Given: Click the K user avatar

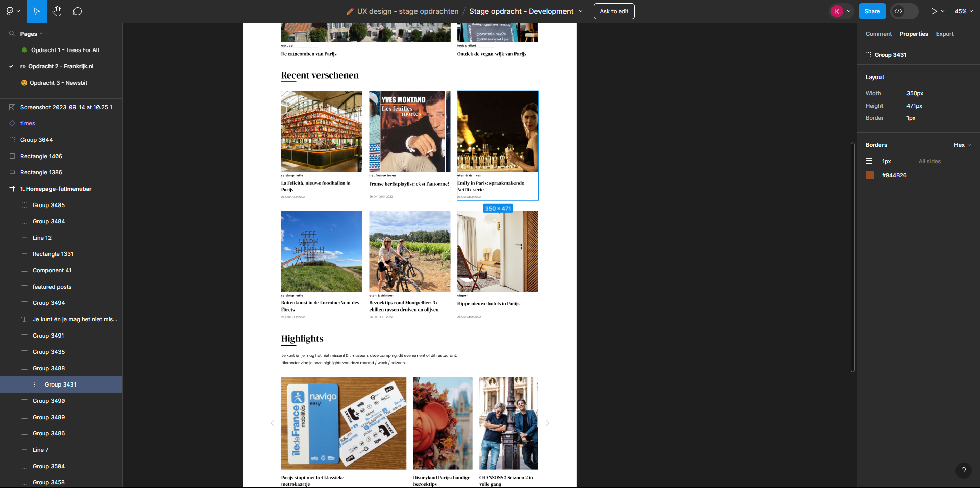Looking at the screenshot, I should pos(837,11).
